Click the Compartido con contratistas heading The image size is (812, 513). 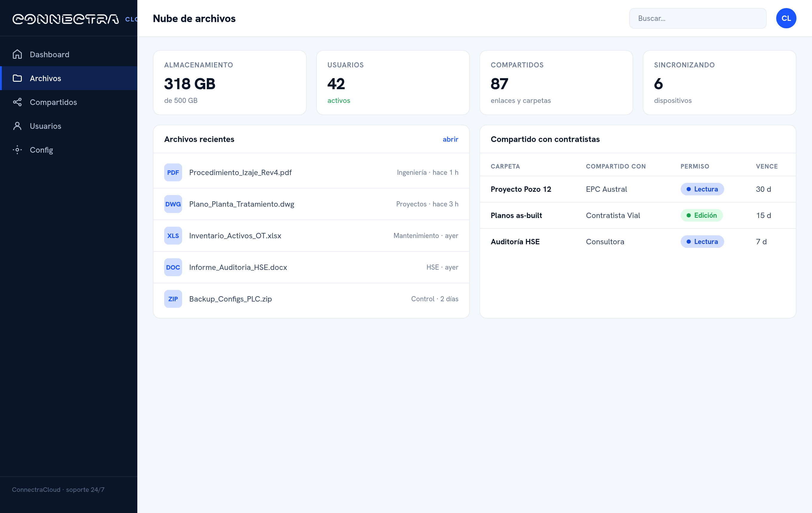click(x=545, y=139)
